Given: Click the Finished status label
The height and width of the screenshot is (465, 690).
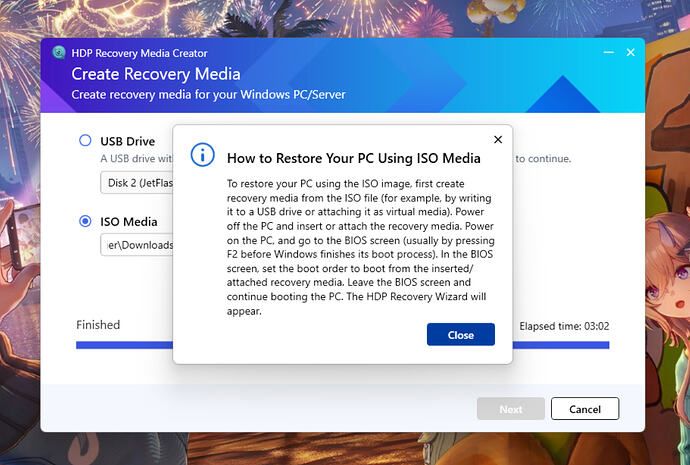Looking at the screenshot, I should 98,325.
